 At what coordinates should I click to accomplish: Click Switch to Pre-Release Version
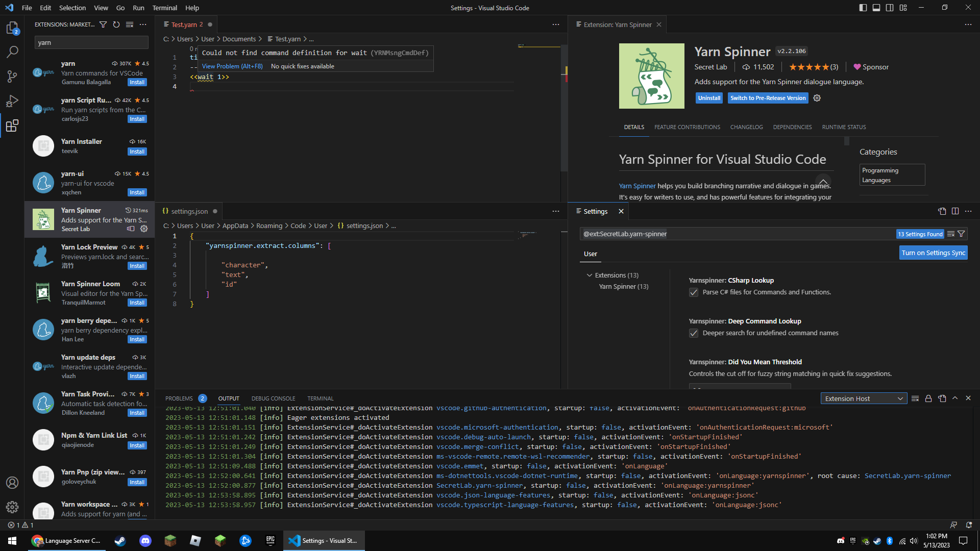point(768,97)
